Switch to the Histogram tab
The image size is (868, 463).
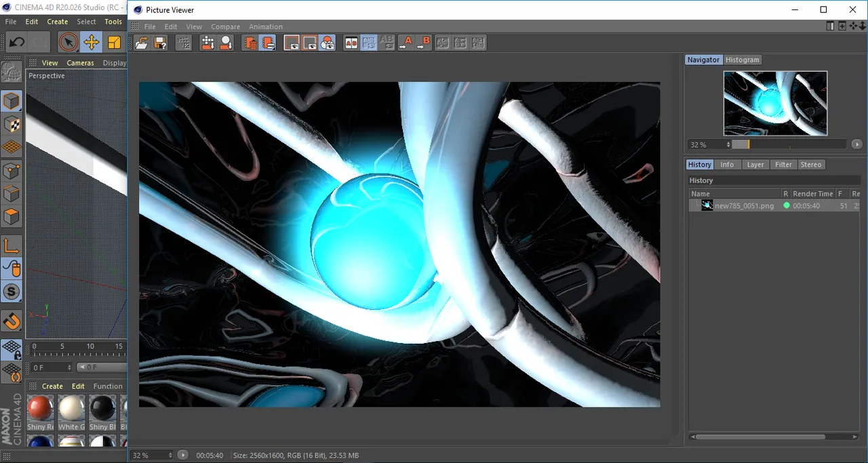[743, 60]
